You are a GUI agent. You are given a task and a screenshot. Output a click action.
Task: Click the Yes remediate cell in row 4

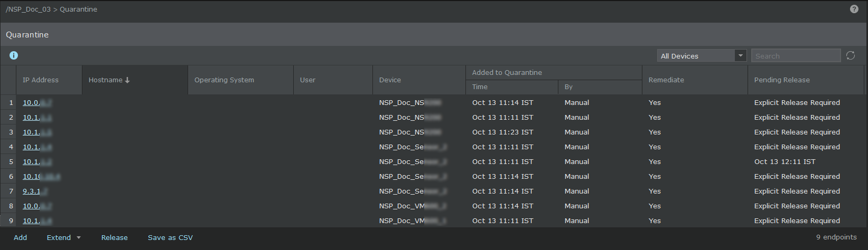click(655, 147)
